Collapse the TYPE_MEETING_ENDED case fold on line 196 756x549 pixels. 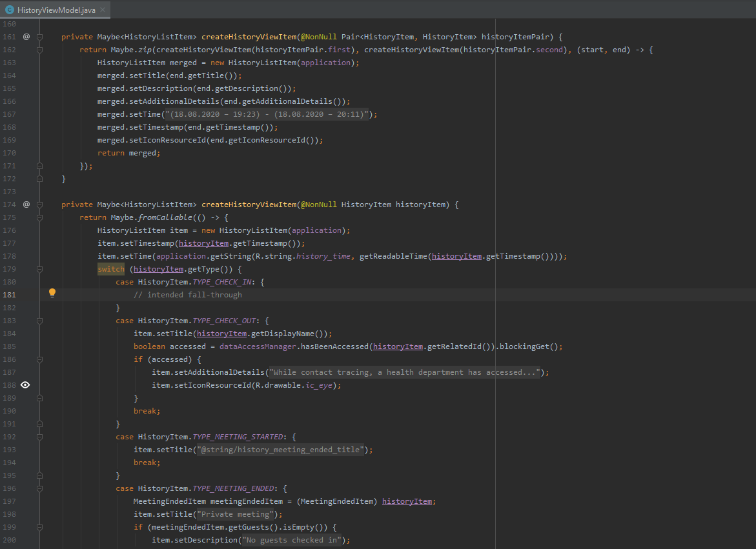(39, 488)
